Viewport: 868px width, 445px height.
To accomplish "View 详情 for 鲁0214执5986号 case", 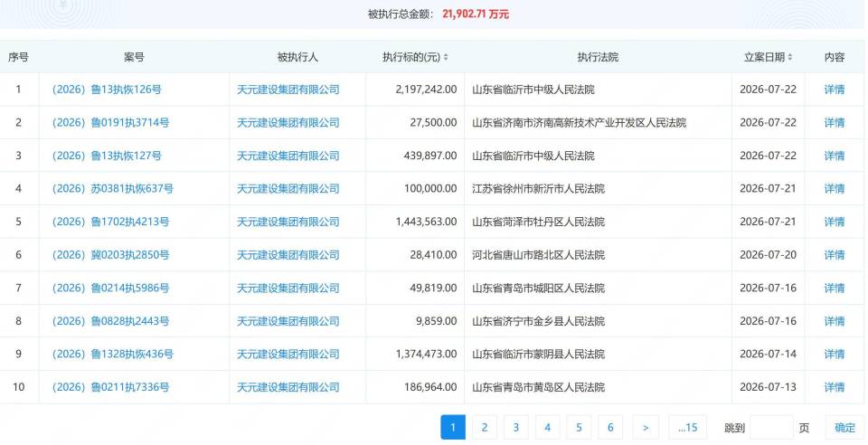I will click(x=835, y=288).
